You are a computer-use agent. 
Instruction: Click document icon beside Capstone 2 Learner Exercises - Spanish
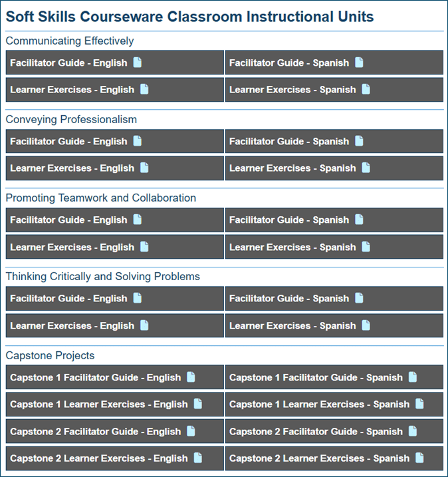pyautogui.click(x=419, y=458)
